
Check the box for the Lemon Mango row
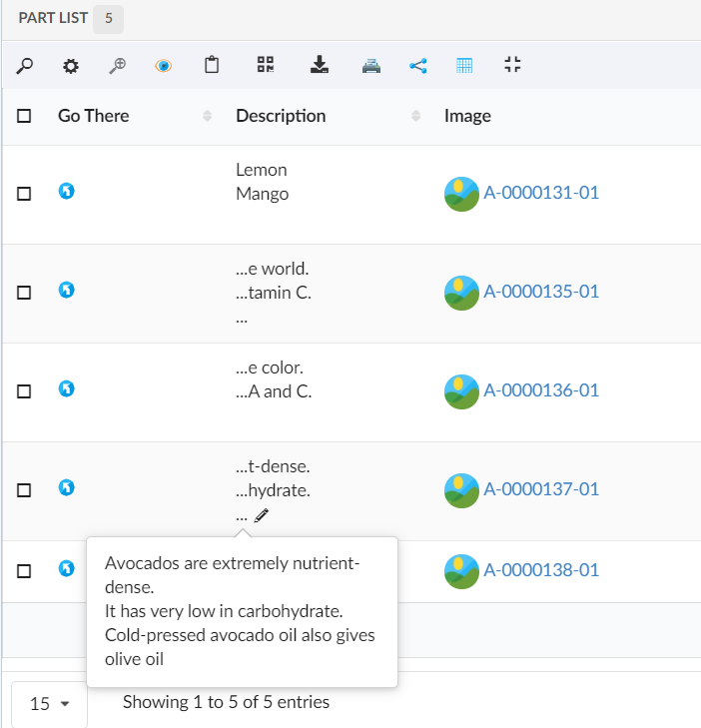click(24, 193)
